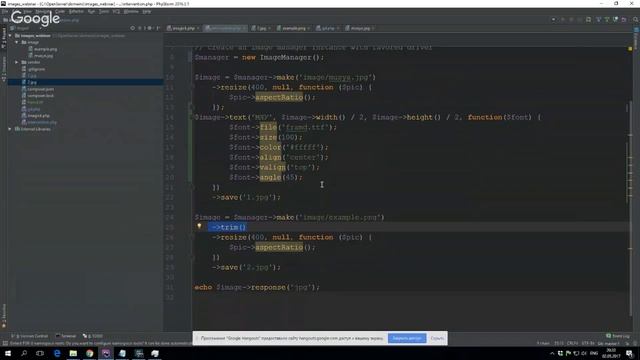Open the Windows Action Center notifications

pos(629,353)
